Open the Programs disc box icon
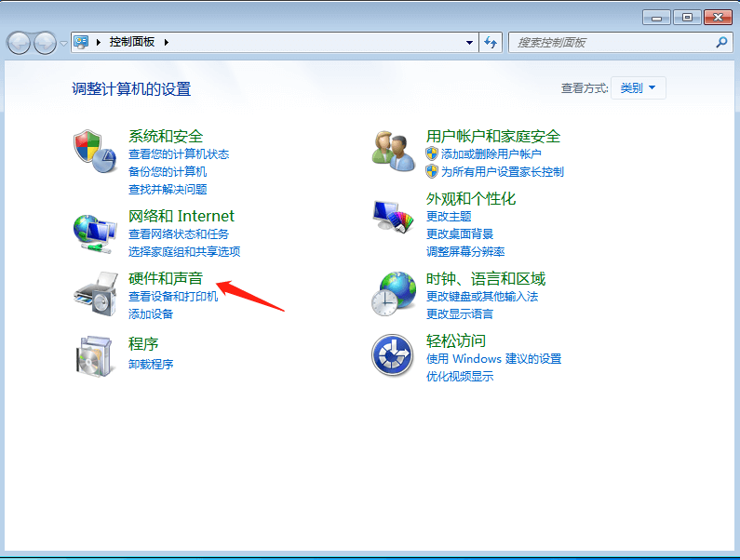This screenshot has width=740, height=560. point(95,356)
